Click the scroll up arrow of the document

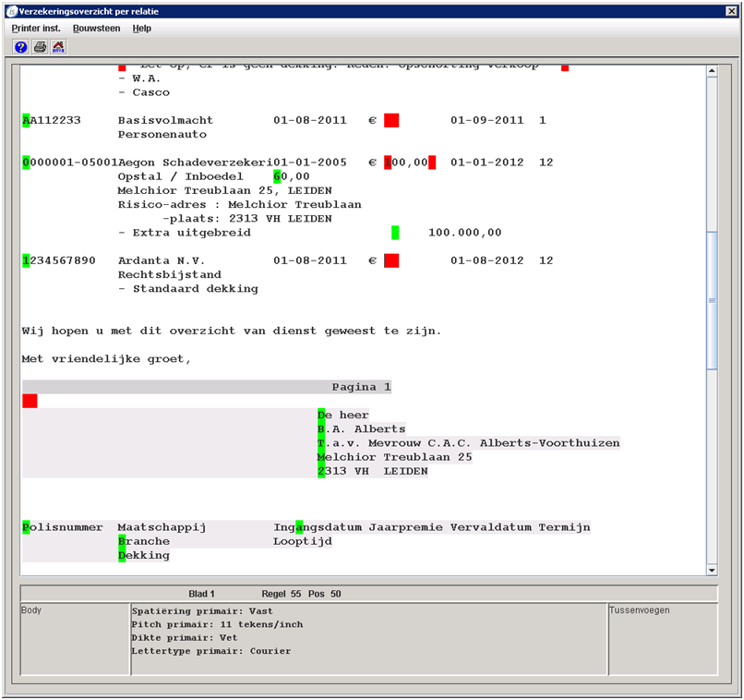click(711, 72)
